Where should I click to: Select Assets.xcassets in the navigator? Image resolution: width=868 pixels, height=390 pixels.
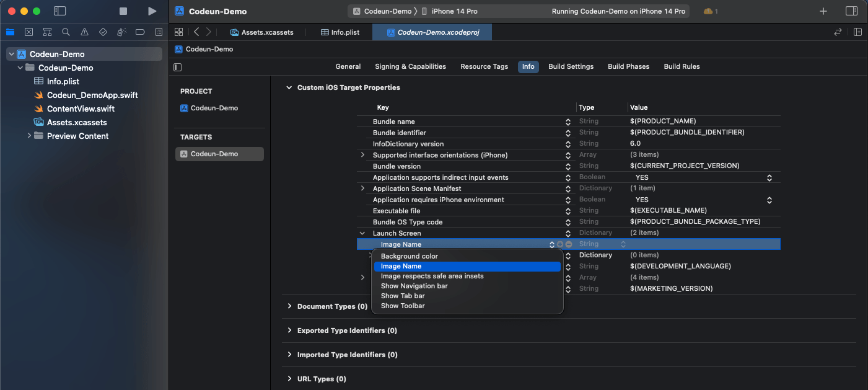(x=77, y=122)
